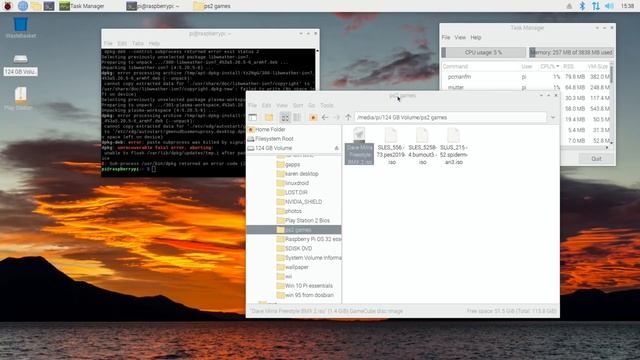
Task: Go to home folder via toolbar icon
Action: (x=313, y=118)
